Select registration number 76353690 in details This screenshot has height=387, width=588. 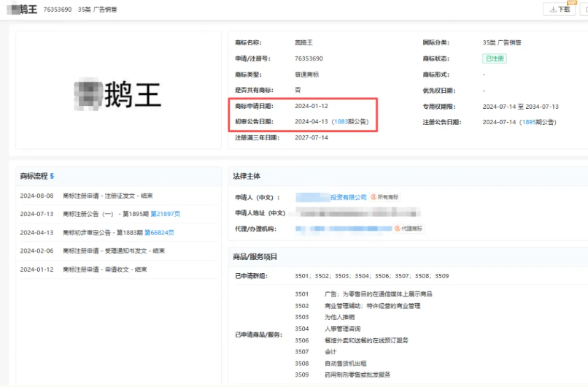309,58
